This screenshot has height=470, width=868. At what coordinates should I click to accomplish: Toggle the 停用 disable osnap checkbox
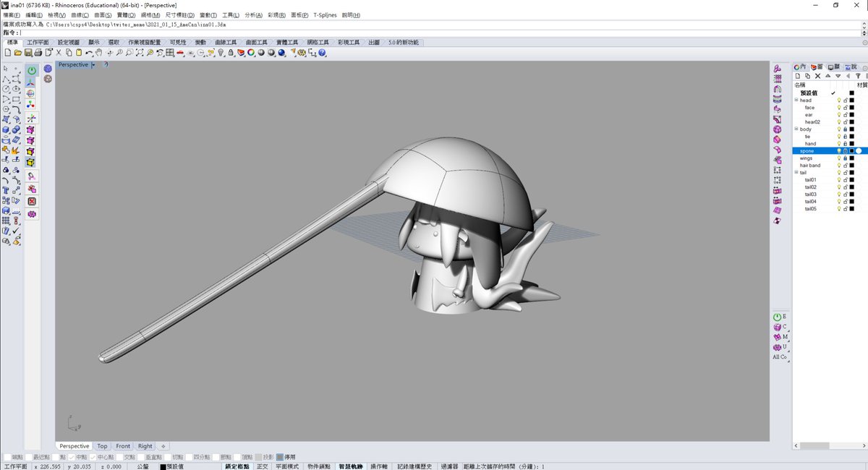pyautogui.click(x=279, y=457)
